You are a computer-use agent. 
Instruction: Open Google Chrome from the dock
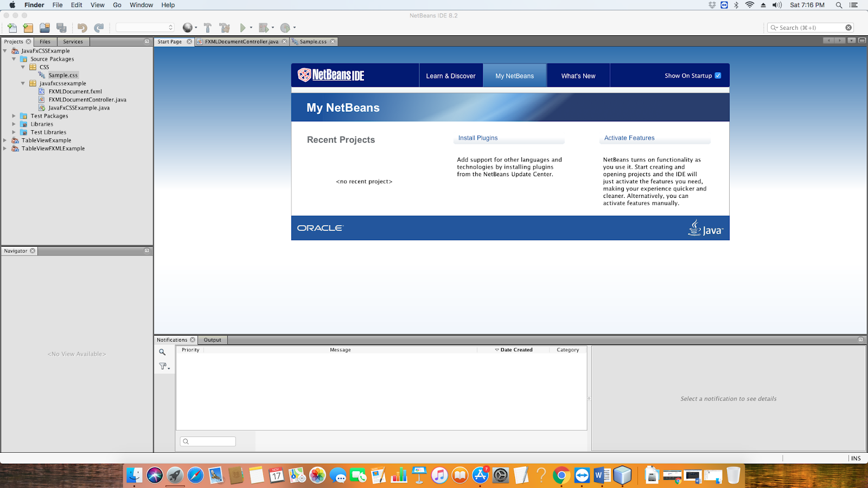(x=561, y=476)
